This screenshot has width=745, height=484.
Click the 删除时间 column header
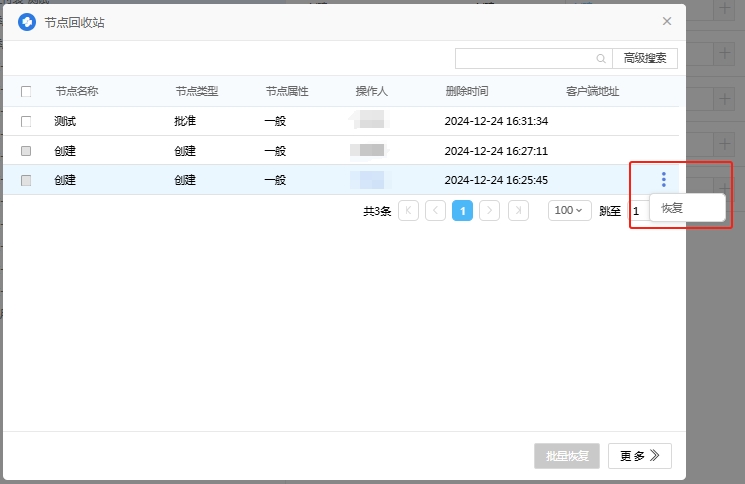pyautogui.click(x=467, y=91)
